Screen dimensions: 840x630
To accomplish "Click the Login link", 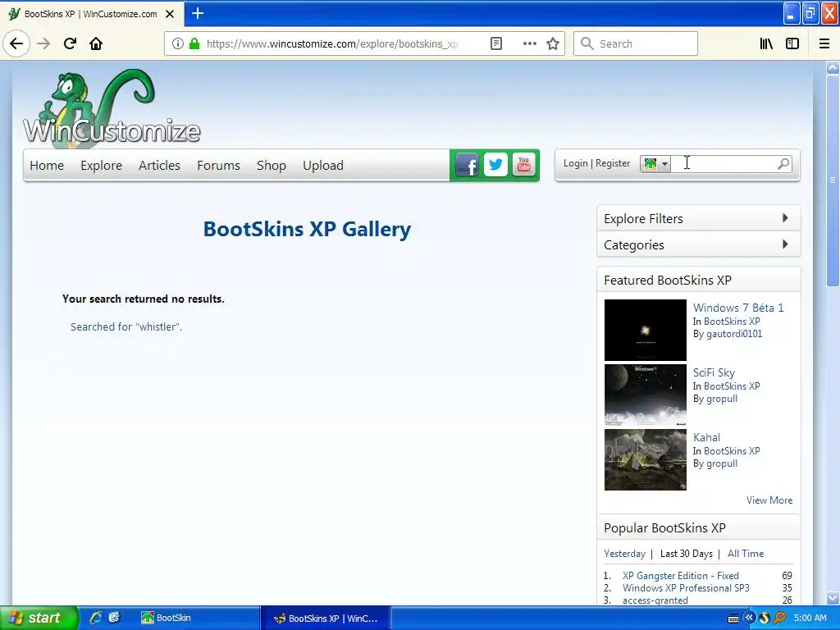I will click(575, 163).
